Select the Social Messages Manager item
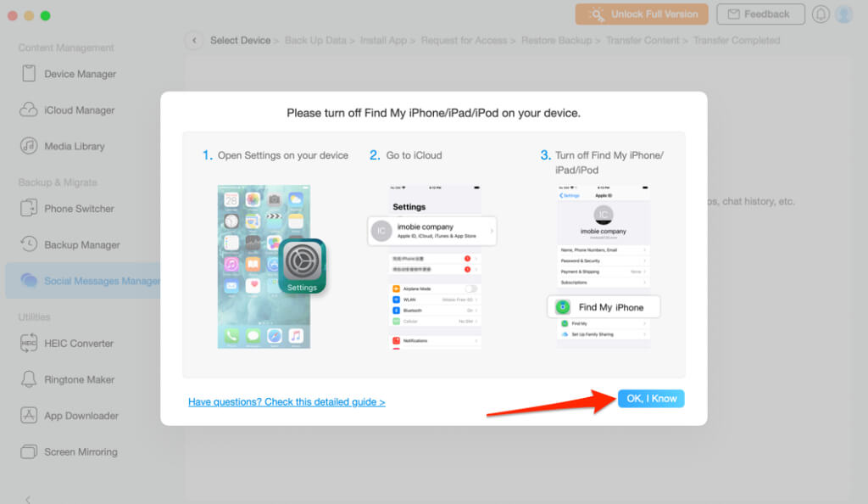This screenshot has width=868, height=504. point(83,281)
